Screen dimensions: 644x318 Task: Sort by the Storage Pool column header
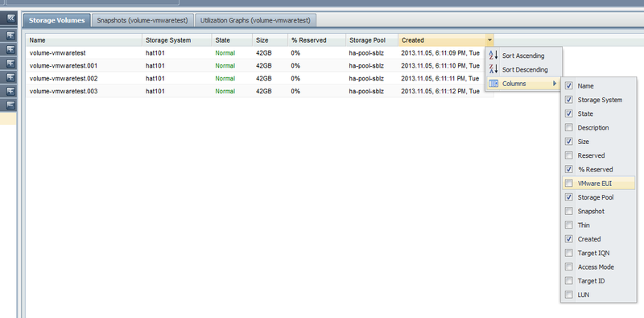click(372, 40)
